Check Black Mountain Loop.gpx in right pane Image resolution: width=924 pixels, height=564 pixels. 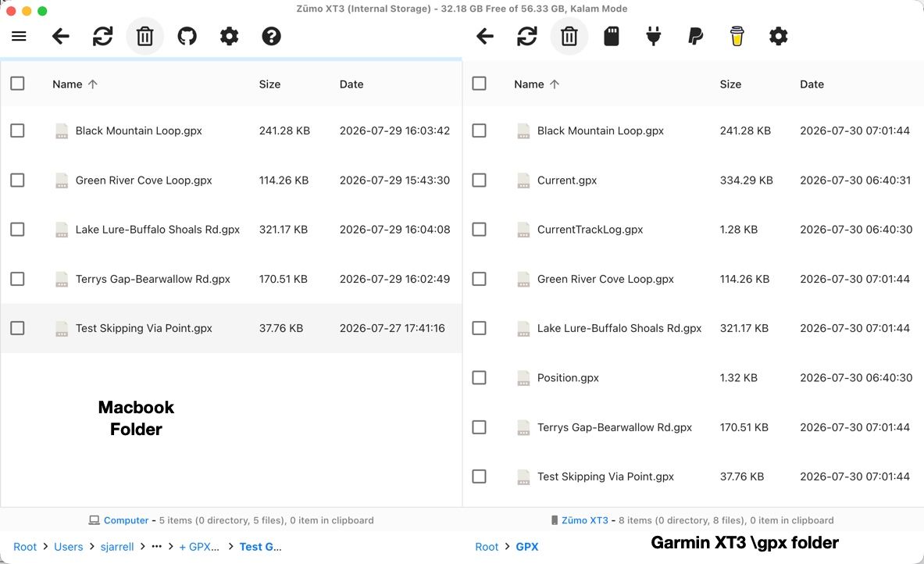[x=479, y=130]
